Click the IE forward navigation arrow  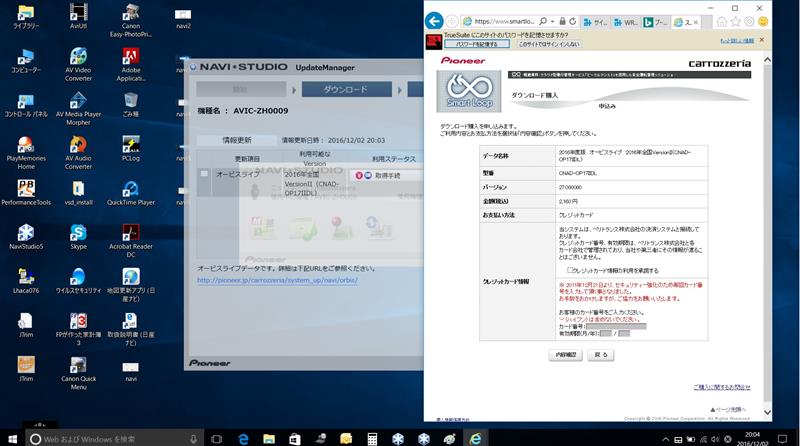(452, 21)
